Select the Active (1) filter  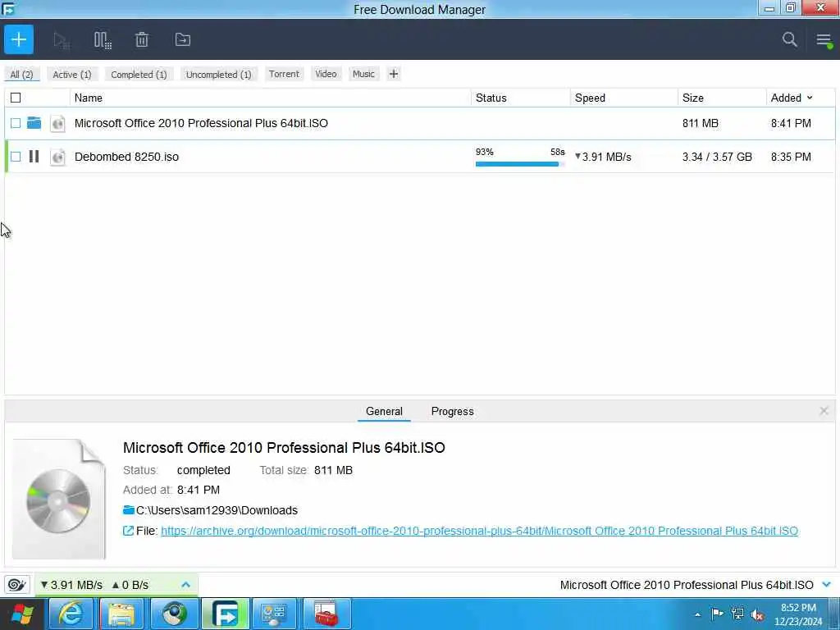click(72, 75)
